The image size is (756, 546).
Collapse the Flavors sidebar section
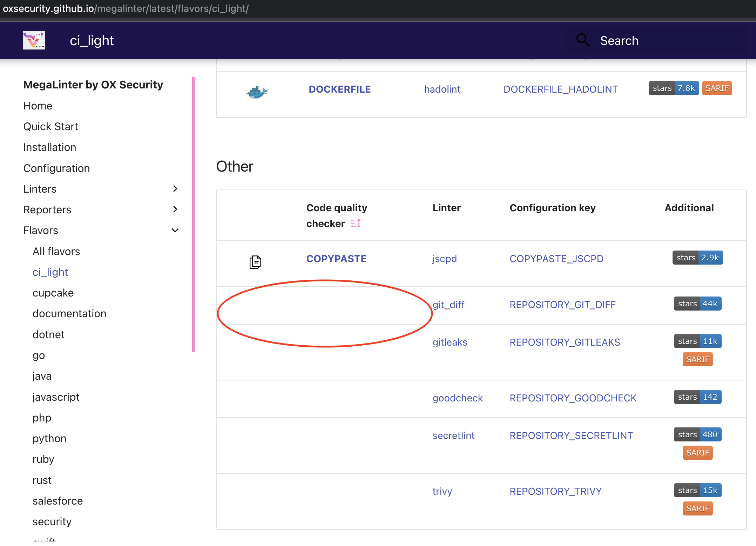175,230
